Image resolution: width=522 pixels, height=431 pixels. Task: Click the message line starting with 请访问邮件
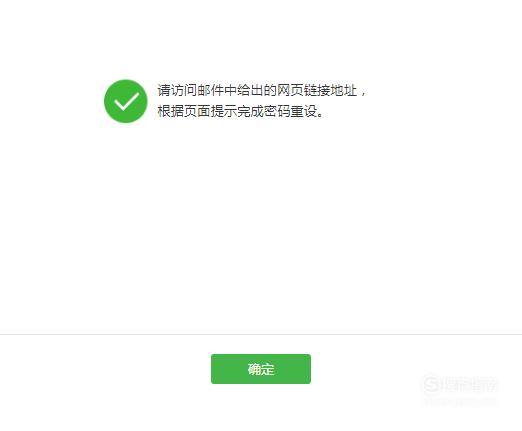[262, 90]
